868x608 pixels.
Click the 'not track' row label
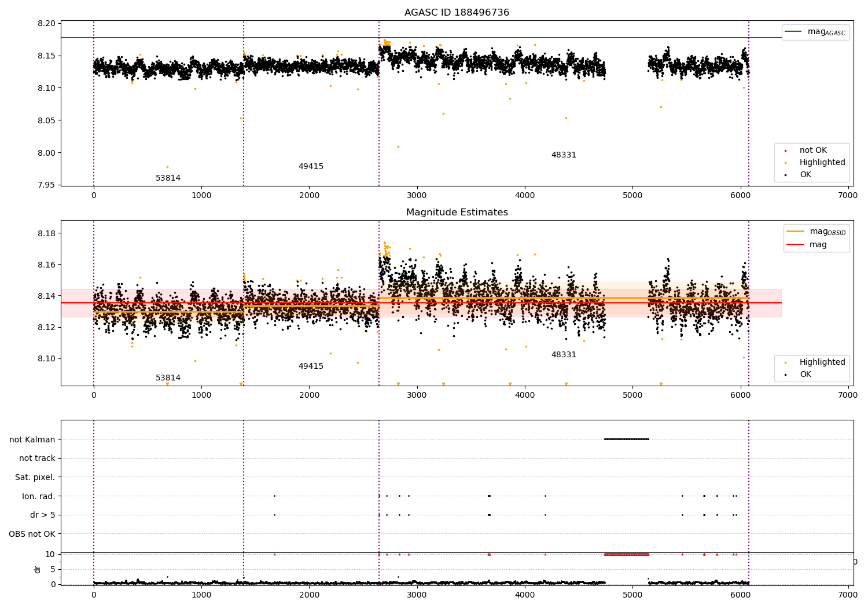click(37, 459)
